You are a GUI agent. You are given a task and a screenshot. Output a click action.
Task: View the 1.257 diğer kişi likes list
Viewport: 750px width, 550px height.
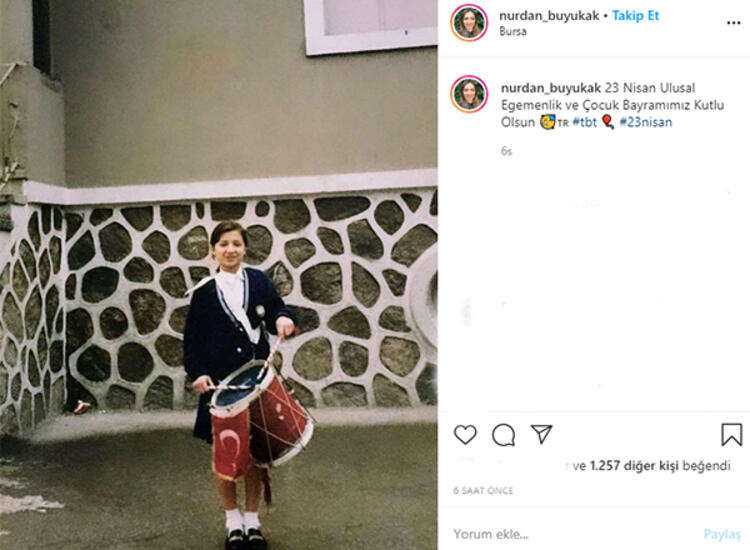pyautogui.click(x=633, y=465)
